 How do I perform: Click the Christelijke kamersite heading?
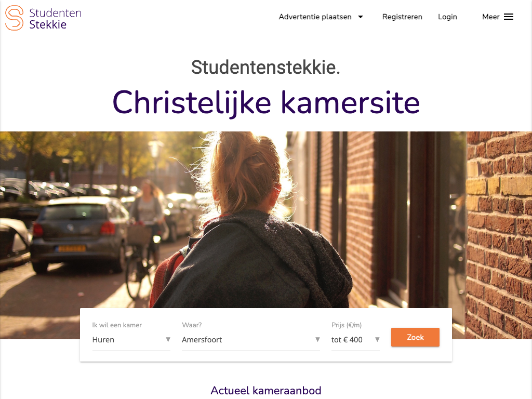click(x=266, y=102)
